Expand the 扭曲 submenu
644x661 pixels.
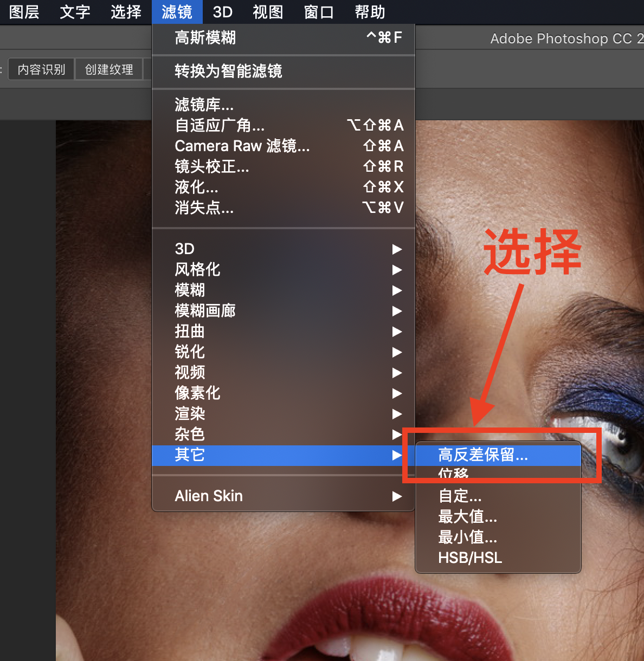click(284, 331)
